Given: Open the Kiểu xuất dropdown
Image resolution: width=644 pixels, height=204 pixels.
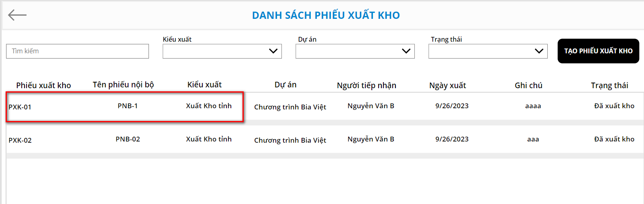Looking at the screenshot, I should point(222,51).
